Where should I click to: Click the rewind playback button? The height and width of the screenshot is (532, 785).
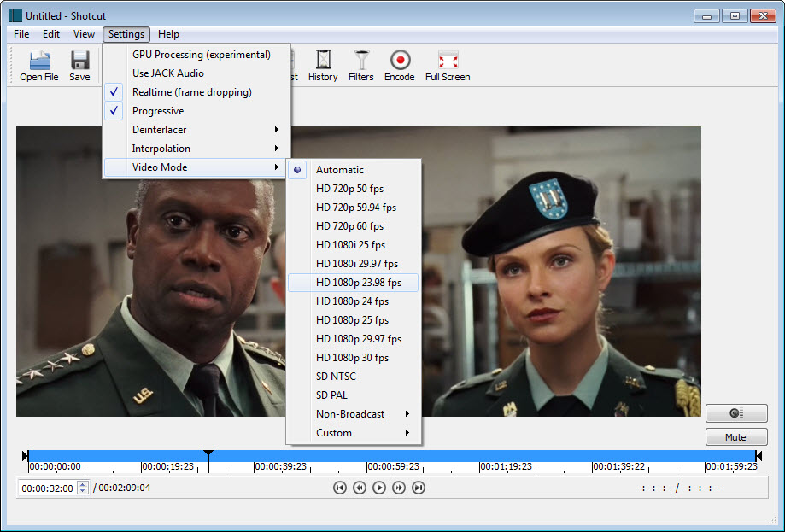359,488
